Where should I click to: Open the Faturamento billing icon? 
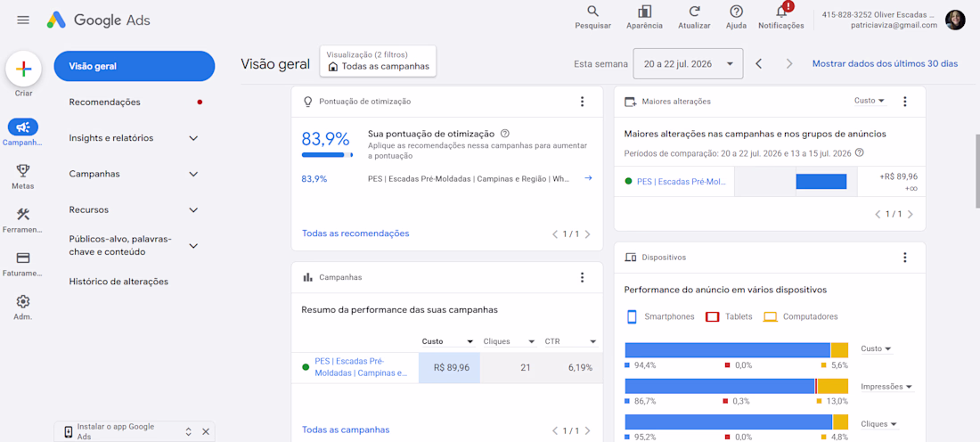[23, 258]
